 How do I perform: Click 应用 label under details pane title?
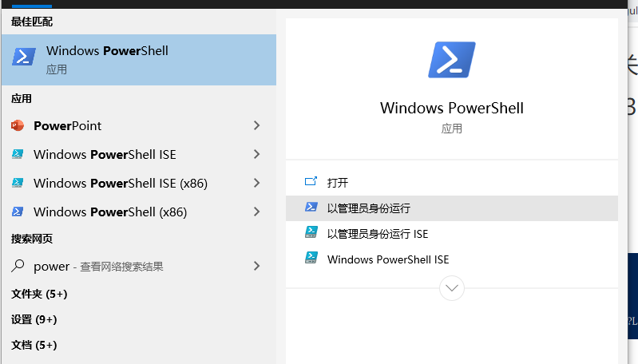point(452,129)
